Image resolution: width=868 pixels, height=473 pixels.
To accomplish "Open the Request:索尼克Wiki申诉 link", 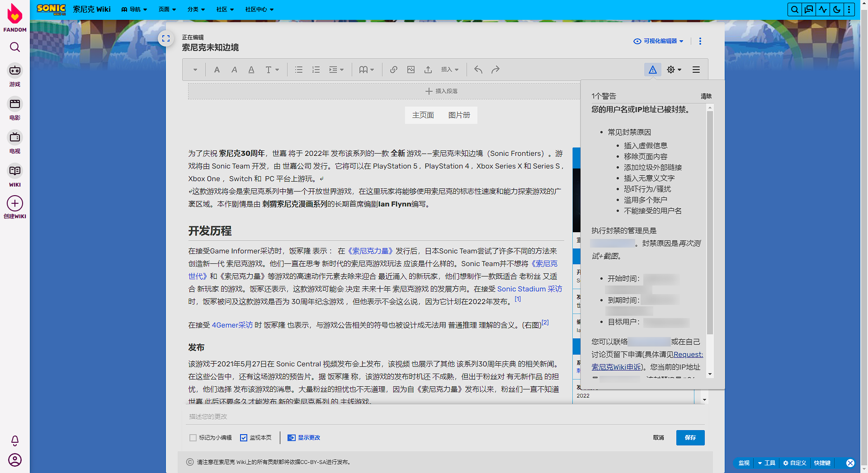I will (647, 361).
